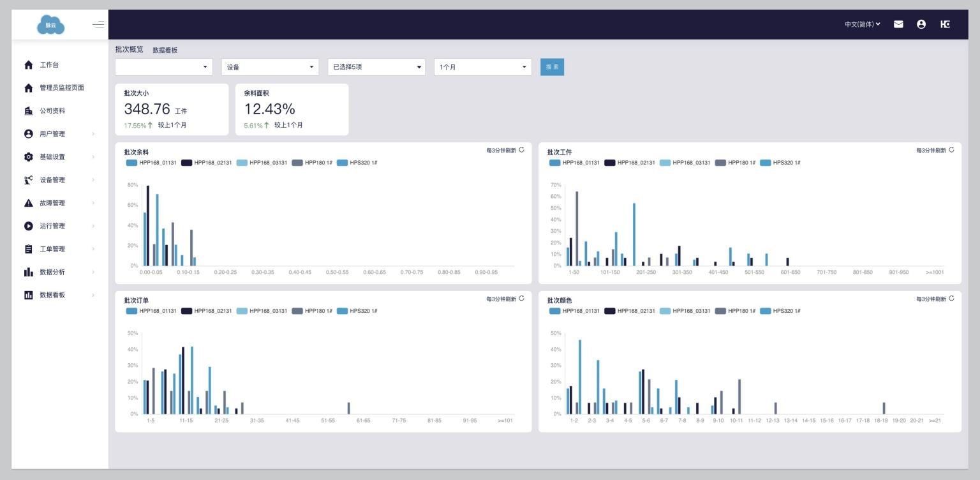This screenshot has width=980, height=480.
Task: Open the 1个月 time range dropdown
Action: [x=482, y=67]
